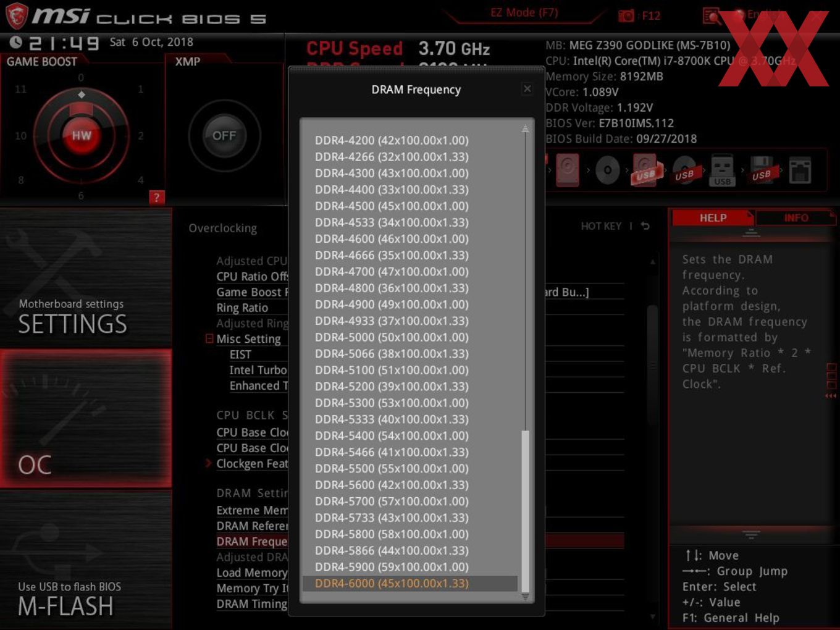This screenshot has height=630, width=840.
Task: Open the BIOS search magnifier icon
Action: point(712,15)
